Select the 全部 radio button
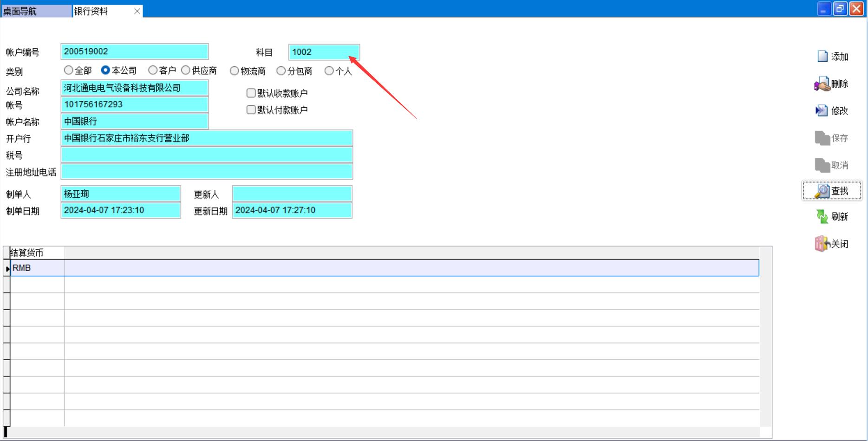The height and width of the screenshot is (441, 868). 69,70
